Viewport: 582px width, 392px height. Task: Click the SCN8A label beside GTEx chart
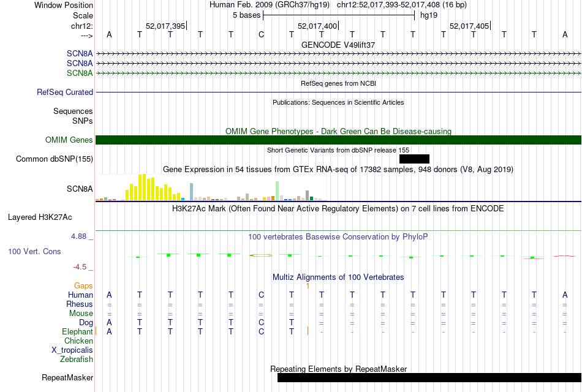click(80, 189)
